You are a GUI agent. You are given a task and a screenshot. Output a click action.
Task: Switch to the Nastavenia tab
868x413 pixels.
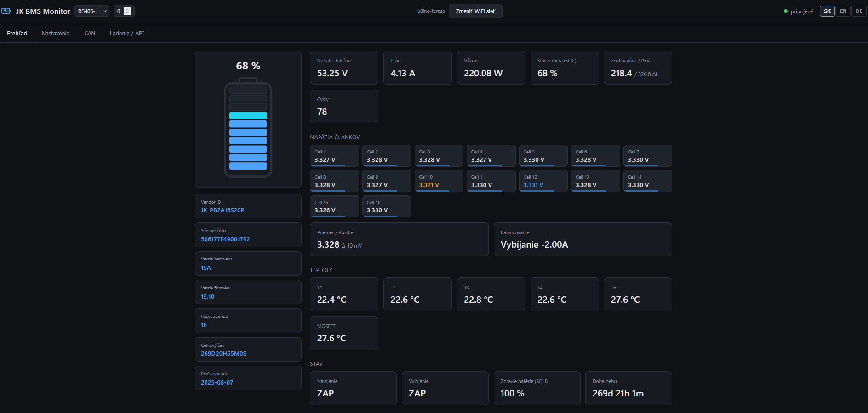56,34
